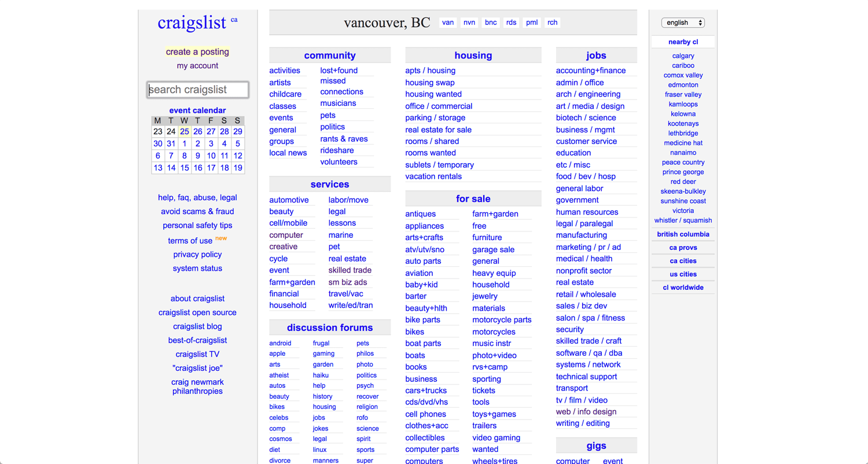Open the craigslist blog link

coord(197,327)
